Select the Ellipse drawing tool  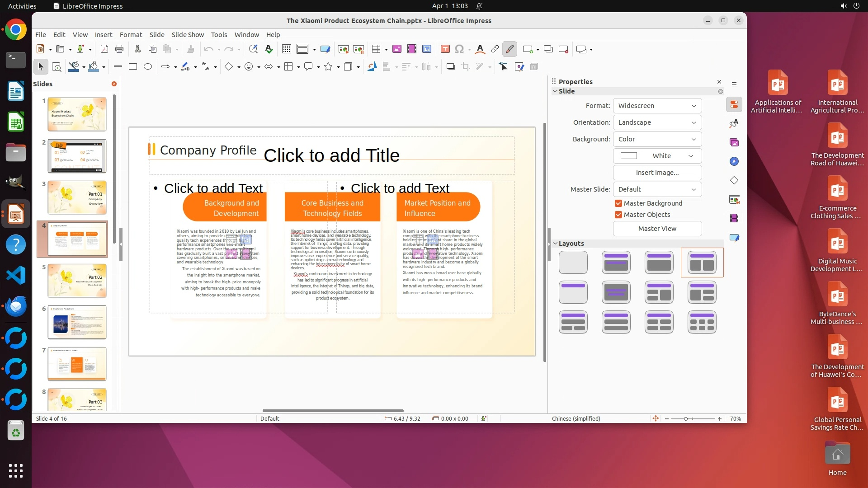147,67
